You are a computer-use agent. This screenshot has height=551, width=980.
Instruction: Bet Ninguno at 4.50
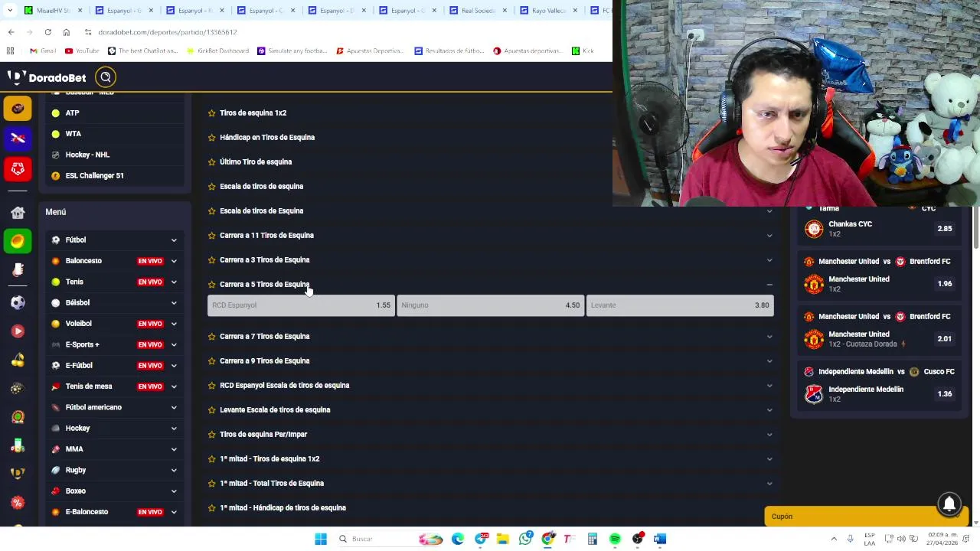(490, 305)
